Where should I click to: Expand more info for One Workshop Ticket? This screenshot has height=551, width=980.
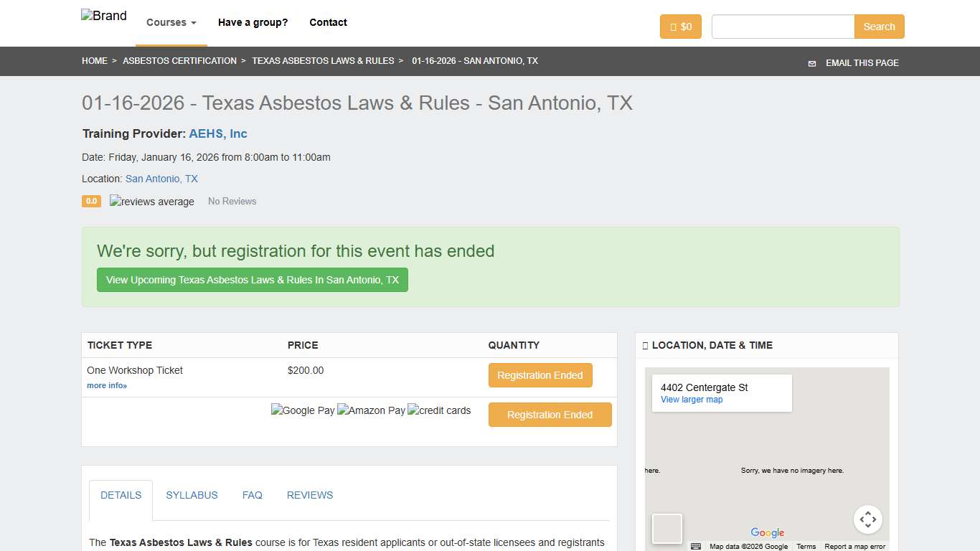106,385
